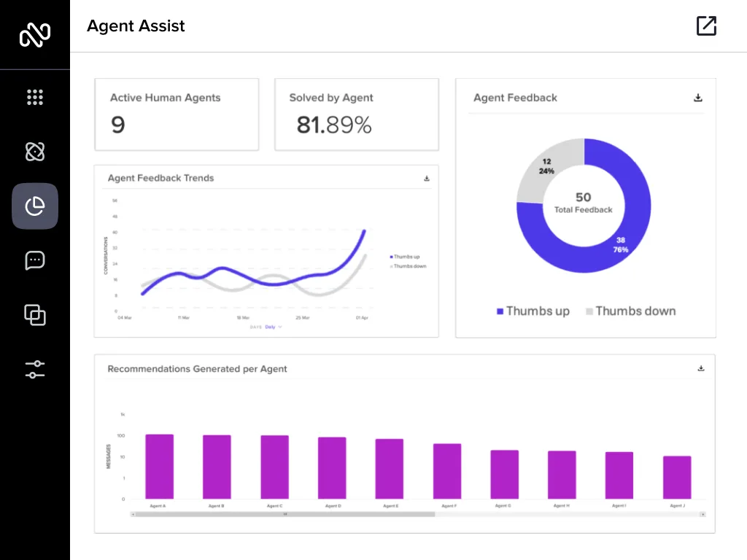Download the Agent Feedback Trends chart
Image resolution: width=747 pixels, height=560 pixels.
pos(427,179)
